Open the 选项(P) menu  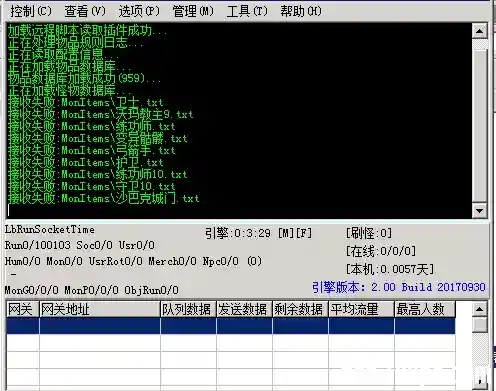[x=139, y=11]
